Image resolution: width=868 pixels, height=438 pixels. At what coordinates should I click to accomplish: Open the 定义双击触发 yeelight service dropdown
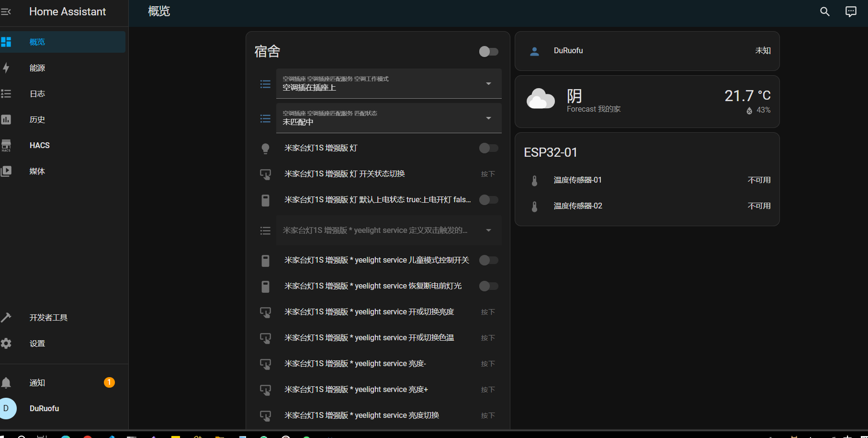click(x=388, y=231)
